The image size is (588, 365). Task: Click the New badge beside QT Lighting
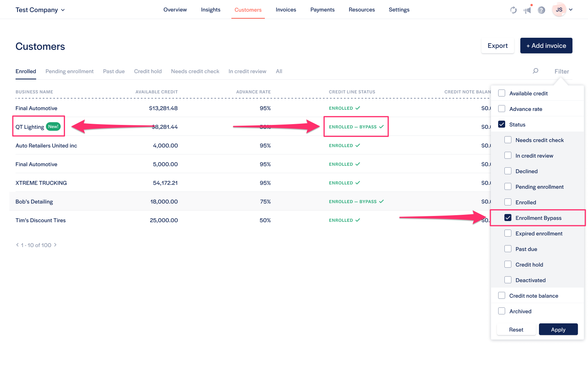point(53,126)
